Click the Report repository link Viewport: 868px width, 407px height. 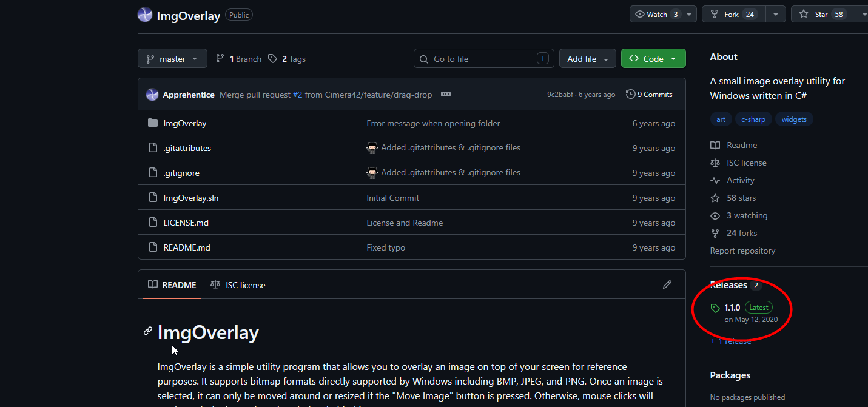[x=742, y=251]
